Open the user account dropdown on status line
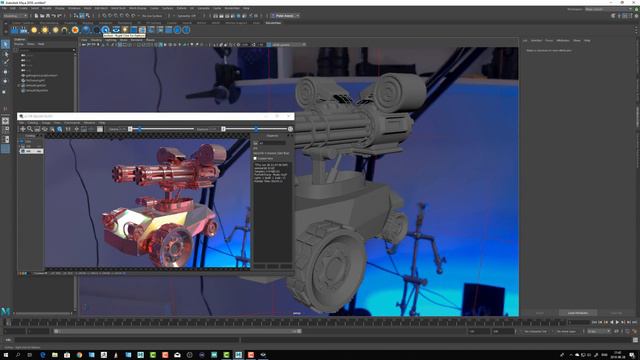Image resolution: width=640 pixels, height=360 pixels. pyautogui.click(x=285, y=16)
